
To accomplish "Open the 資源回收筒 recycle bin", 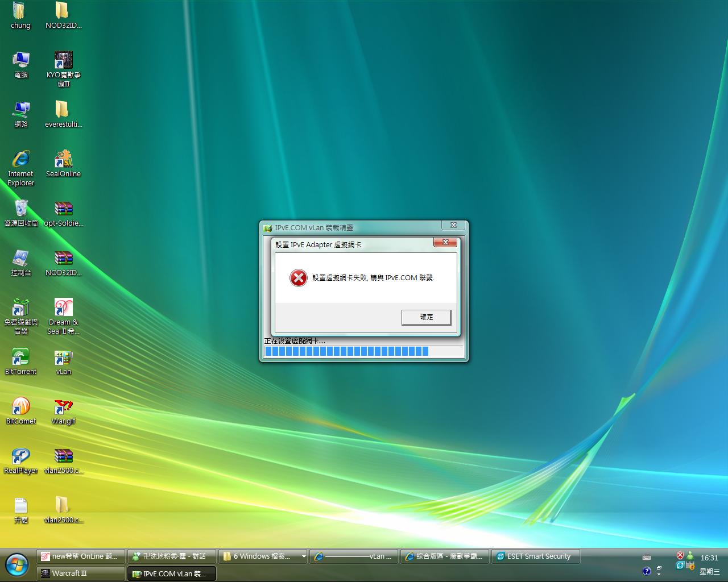I will [20, 213].
